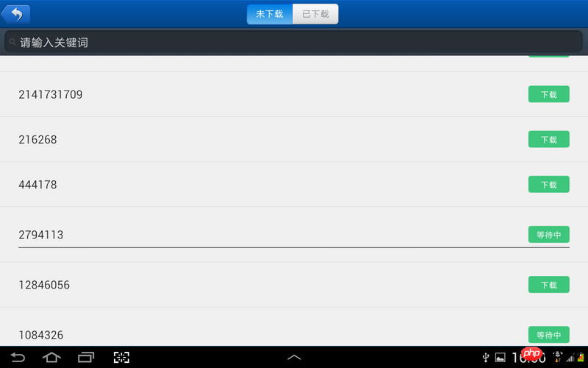The height and width of the screenshot is (368, 588).
Task: Download item 2141731709
Action: 548,94
